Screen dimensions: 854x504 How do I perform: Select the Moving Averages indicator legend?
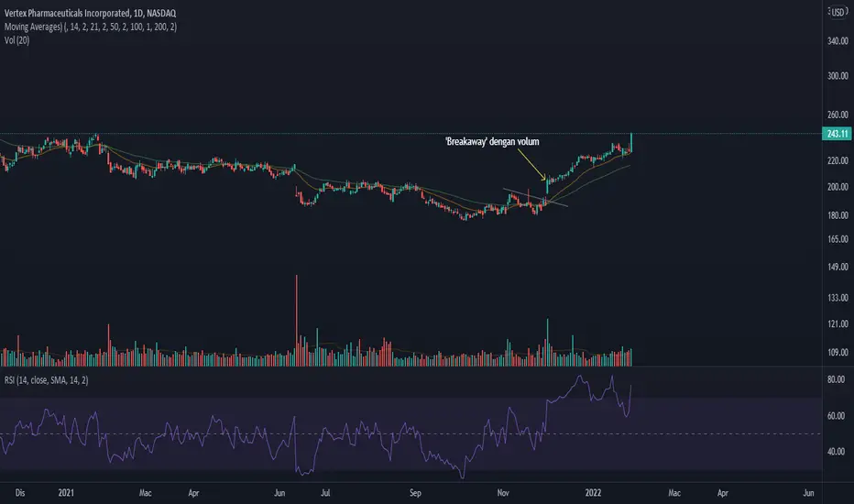pos(91,27)
